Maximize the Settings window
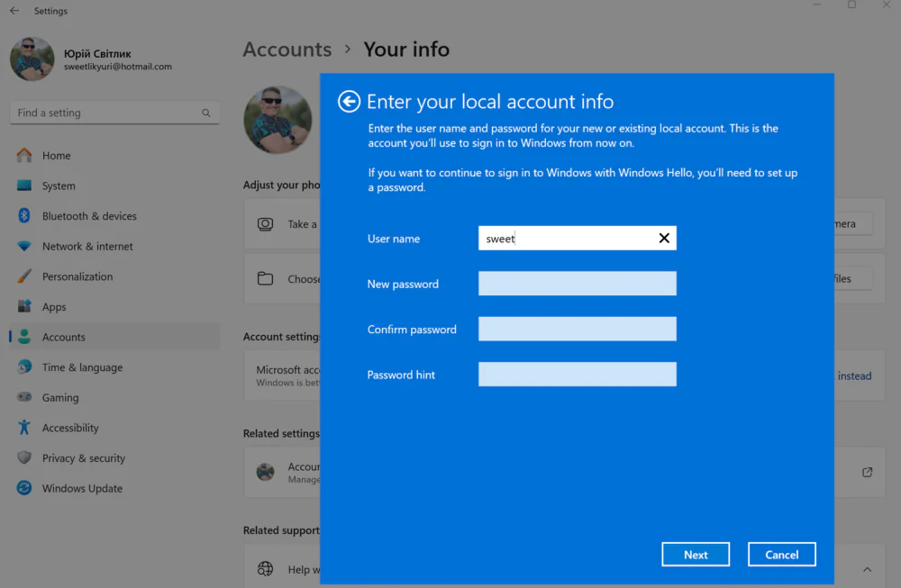This screenshot has width=901, height=588. pyautogui.click(x=851, y=5)
